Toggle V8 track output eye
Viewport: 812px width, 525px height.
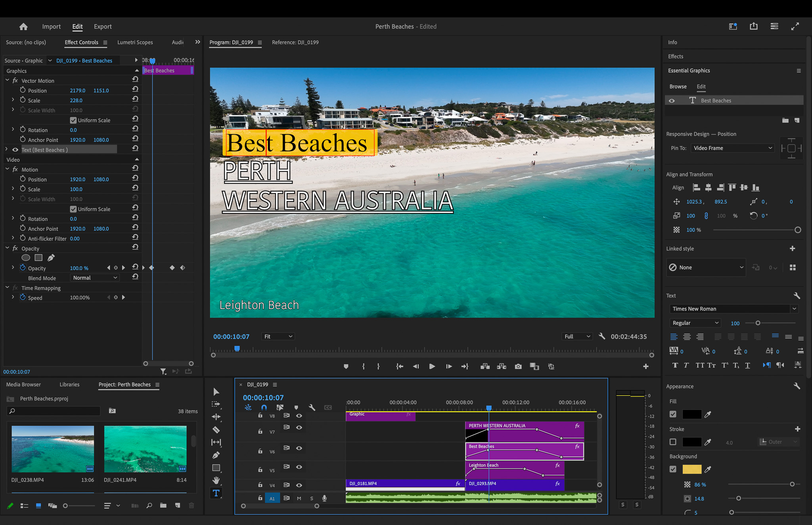pos(299,416)
